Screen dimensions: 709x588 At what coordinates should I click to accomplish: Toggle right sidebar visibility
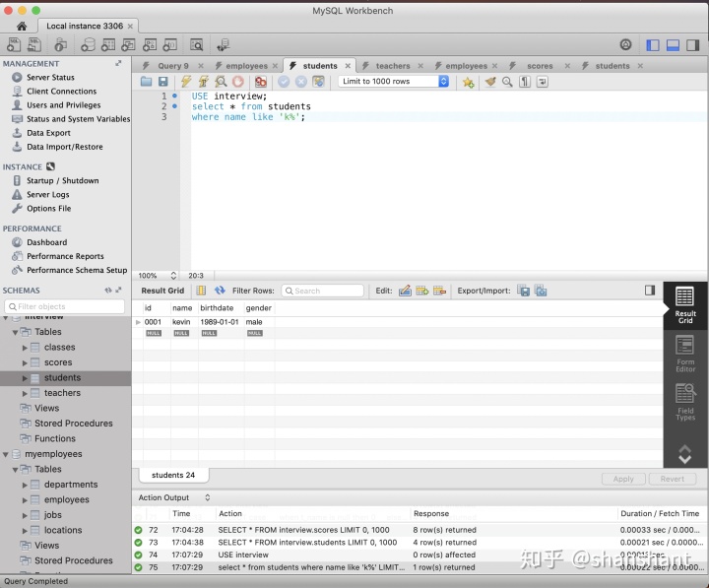point(692,44)
